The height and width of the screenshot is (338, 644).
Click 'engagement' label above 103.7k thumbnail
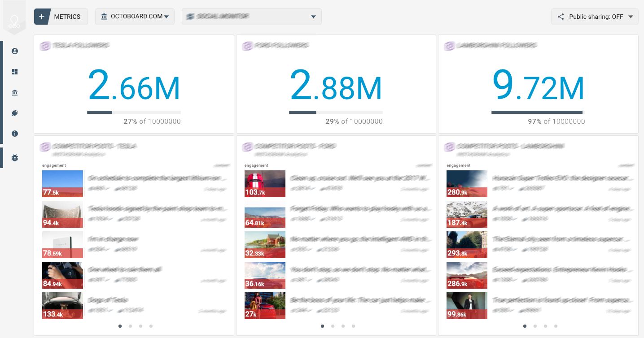pyautogui.click(x=256, y=165)
